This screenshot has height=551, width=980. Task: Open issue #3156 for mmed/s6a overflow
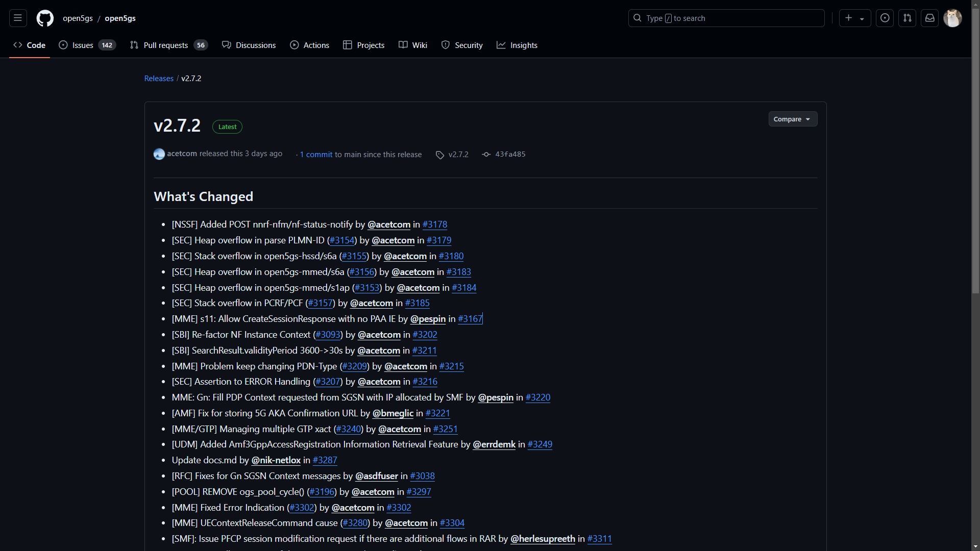tap(362, 272)
